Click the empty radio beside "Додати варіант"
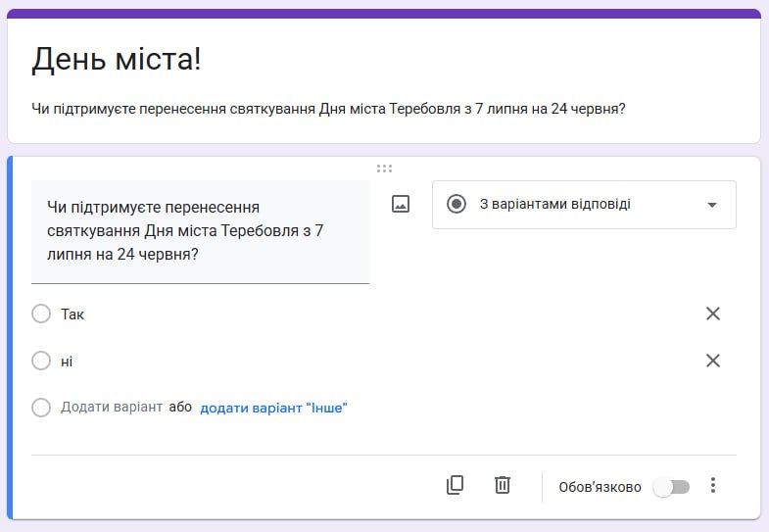 pyautogui.click(x=41, y=408)
